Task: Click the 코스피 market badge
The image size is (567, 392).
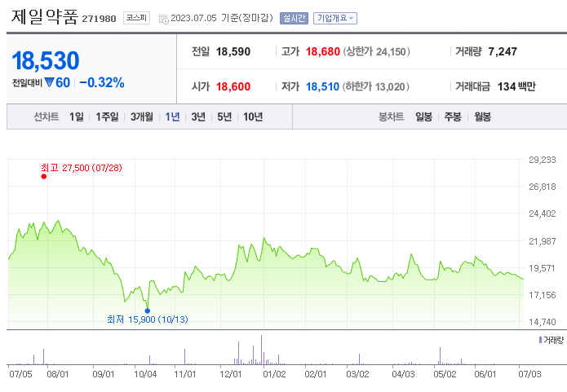Action: pyautogui.click(x=136, y=18)
